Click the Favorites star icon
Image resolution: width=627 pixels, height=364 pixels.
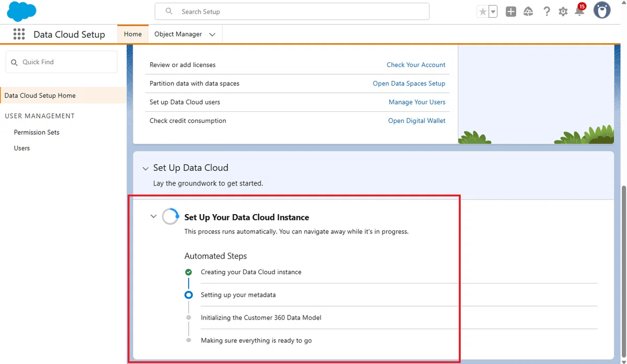[483, 11]
